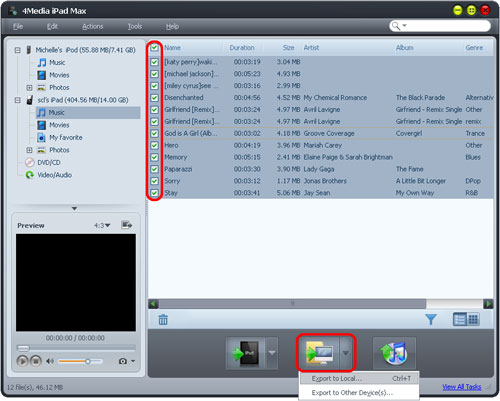Switch to thumbnail grid view
The image size is (500, 401).
pos(473,319)
